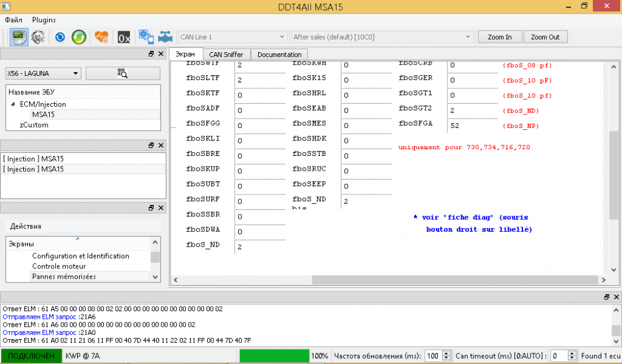
Task: Collapse the ECM/Injection tree node
Action: (13, 104)
